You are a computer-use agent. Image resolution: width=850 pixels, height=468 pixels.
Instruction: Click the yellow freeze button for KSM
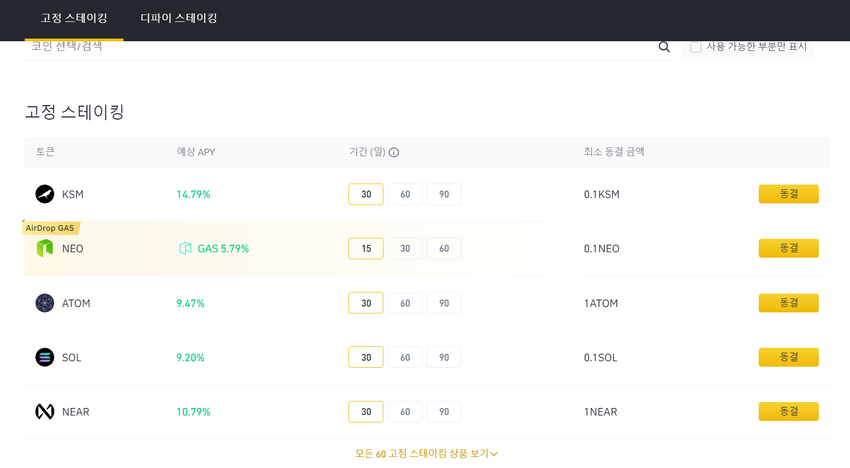(788, 194)
